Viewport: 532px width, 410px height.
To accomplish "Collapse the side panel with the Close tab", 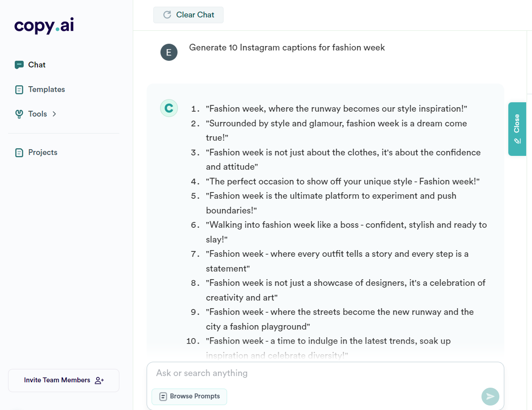I will point(517,129).
